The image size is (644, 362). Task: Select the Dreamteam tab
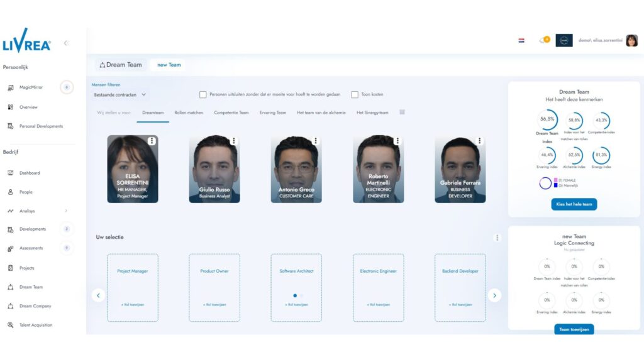point(153,112)
